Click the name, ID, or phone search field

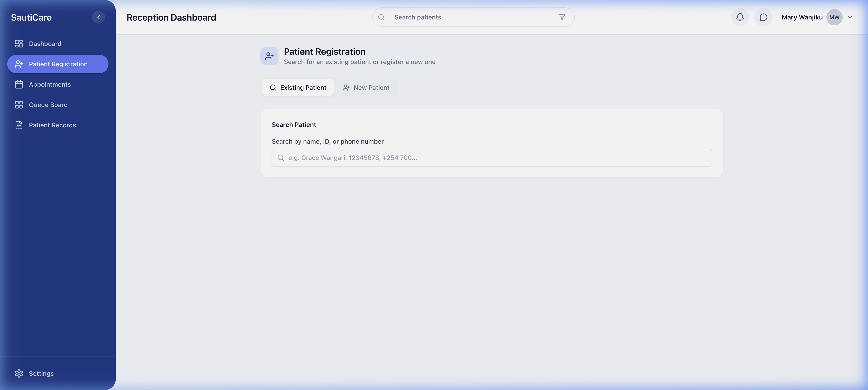point(491,158)
